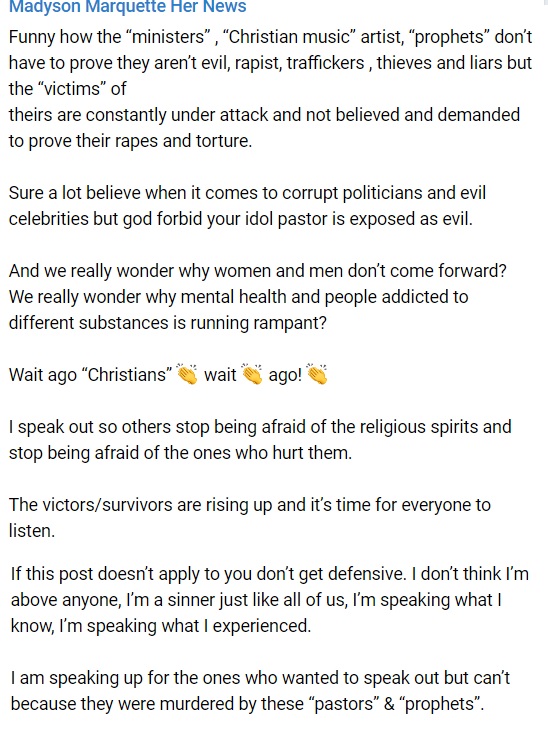Click the clapping emoji after "ago!"
The height and width of the screenshot is (749, 548).
[317, 374]
